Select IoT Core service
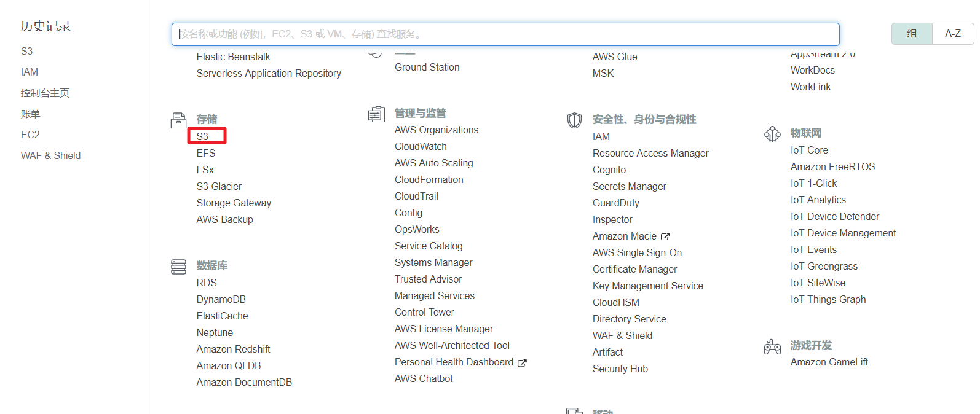This screenshot has width=980, height=414. click(x=809, y=150)
